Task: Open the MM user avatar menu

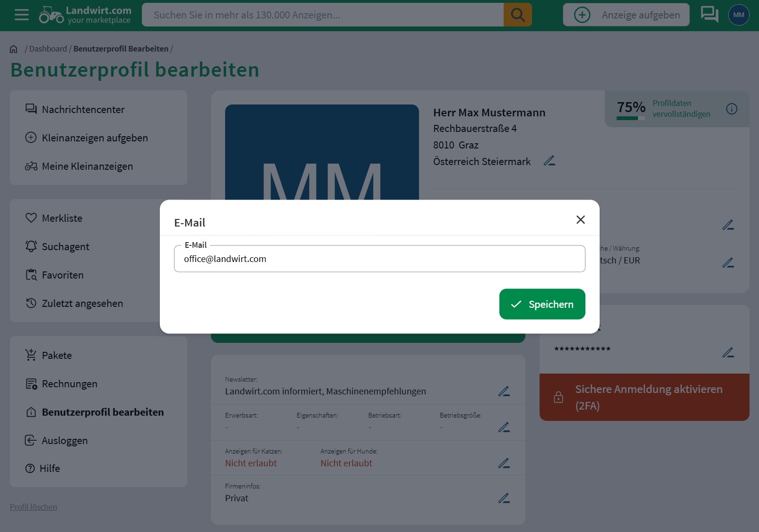Action: (739, 15)
